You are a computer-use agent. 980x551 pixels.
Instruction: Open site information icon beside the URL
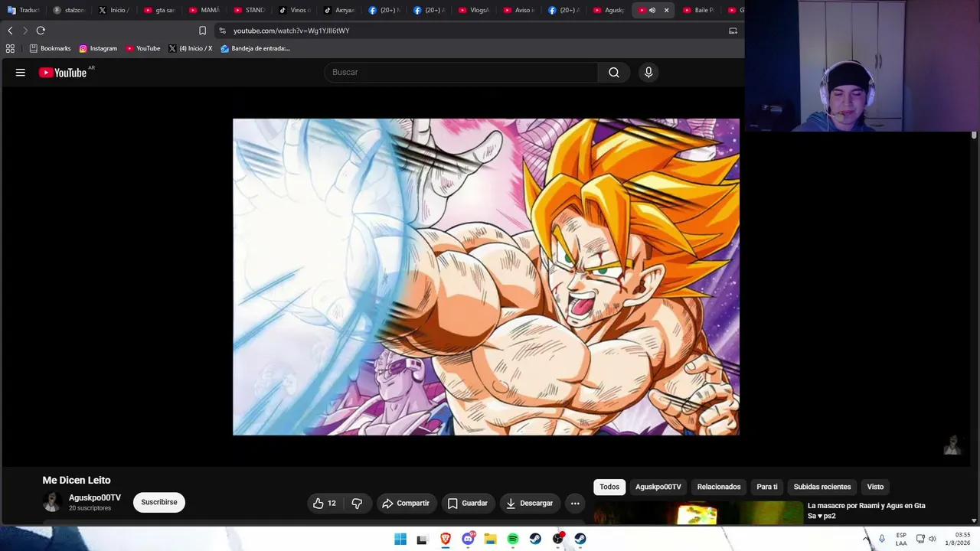pos(222,31)
